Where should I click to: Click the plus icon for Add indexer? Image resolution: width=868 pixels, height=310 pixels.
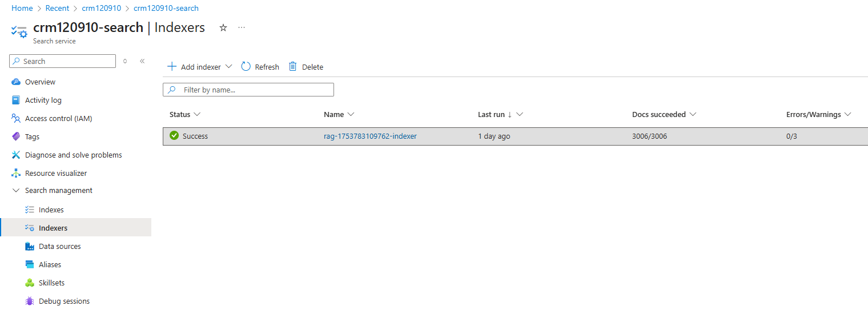click(x=172, y=66)
